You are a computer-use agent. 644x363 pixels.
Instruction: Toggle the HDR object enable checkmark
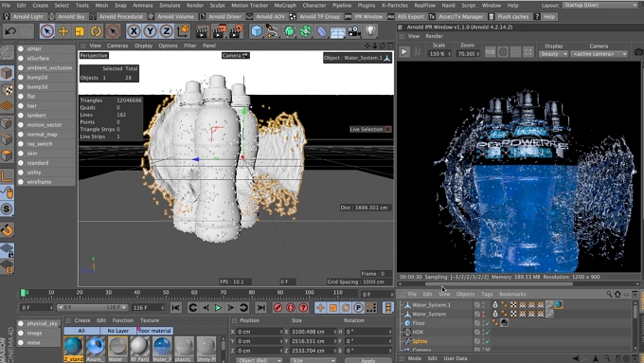point(488,332)
